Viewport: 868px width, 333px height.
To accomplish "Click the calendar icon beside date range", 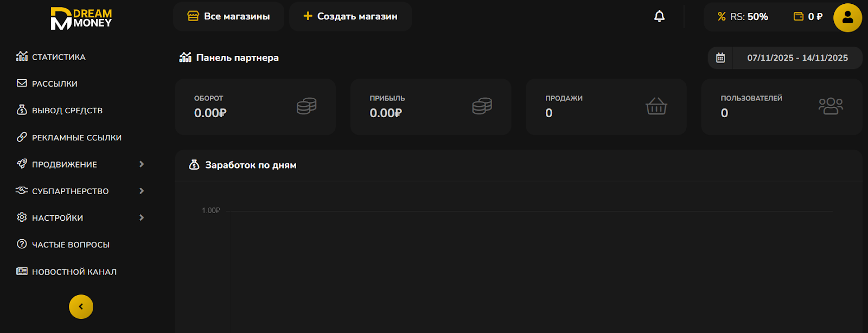I will (x=720, y=58).
